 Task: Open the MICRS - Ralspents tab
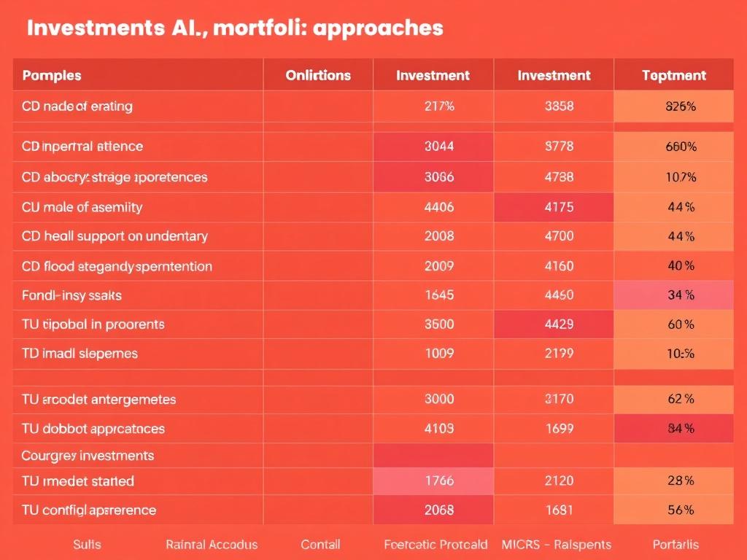pyautogui.click(x=557, y=545)
